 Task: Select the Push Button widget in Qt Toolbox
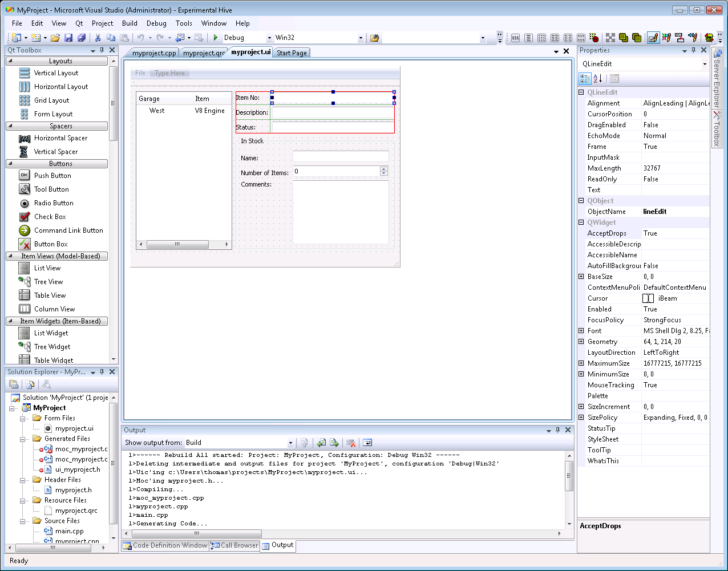click(52, 176)
